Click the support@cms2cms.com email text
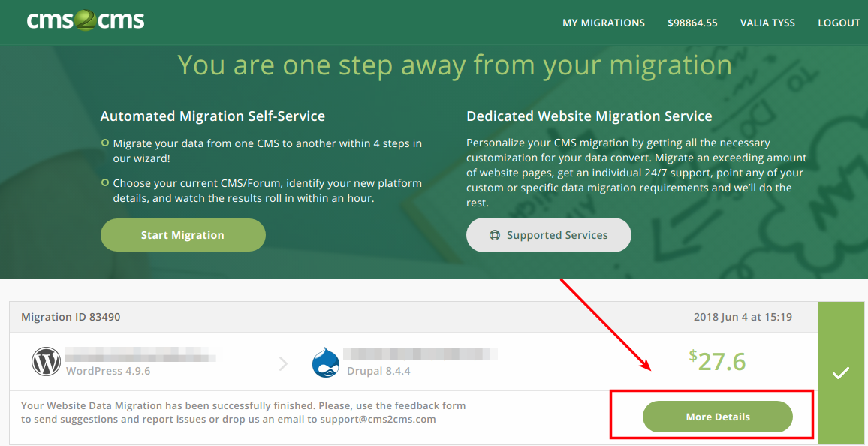 378,420
